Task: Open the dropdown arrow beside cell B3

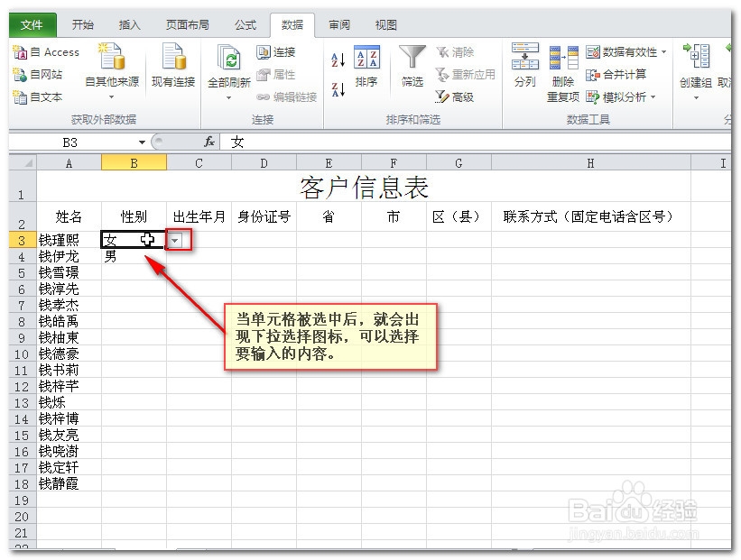Action: pyautogui.click(x=175, y=241)
